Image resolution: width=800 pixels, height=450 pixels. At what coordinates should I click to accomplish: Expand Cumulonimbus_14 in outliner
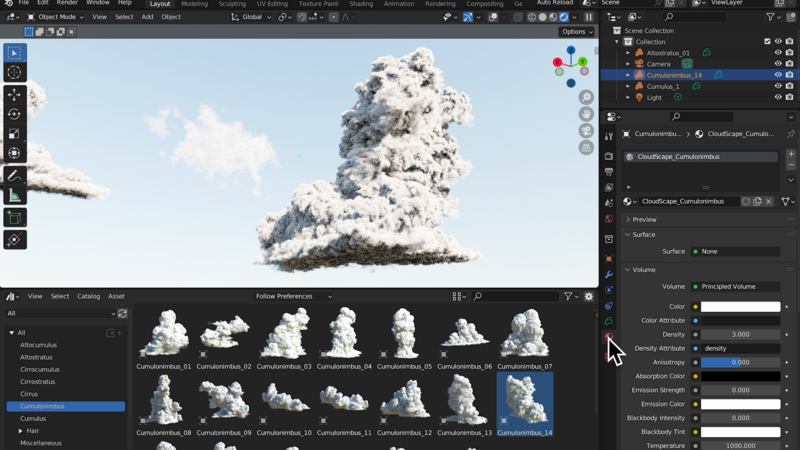[x=628, y=75]
